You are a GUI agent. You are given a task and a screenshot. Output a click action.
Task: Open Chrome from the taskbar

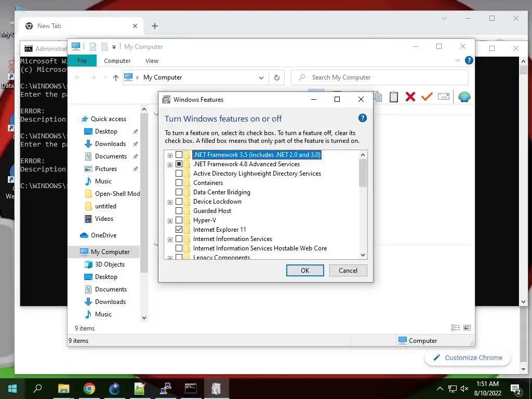click(x=89, y=389)
